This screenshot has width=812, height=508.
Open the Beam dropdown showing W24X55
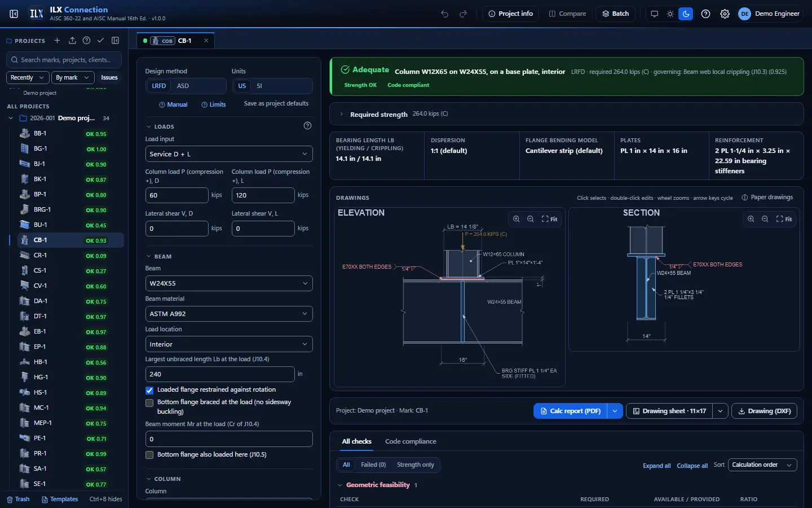coord(229,283)
